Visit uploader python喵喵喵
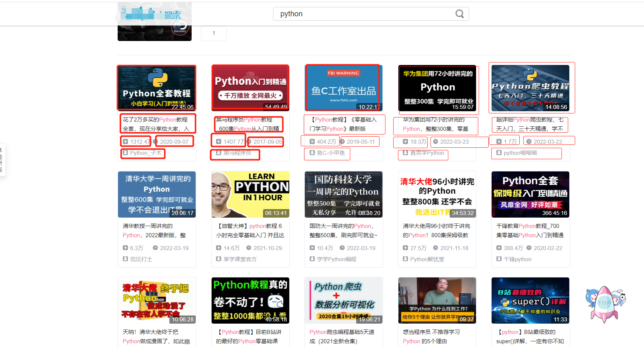This screenshot has height=348, width=644. (520, 153)
